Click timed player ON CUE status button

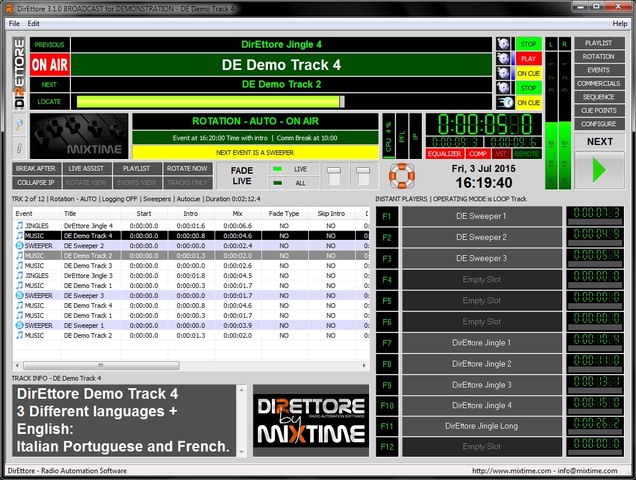pos(529,103)
